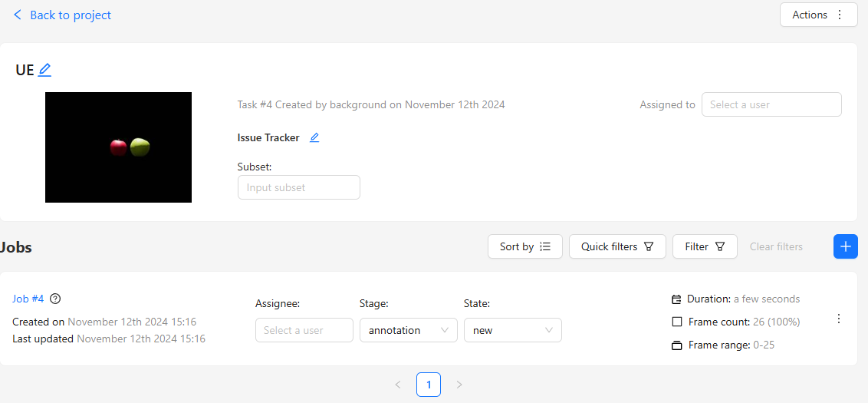Viewport: 868px width, 403px height.
Task: Click the apple task preview thumbnail
Action: [x=118, y=147]
